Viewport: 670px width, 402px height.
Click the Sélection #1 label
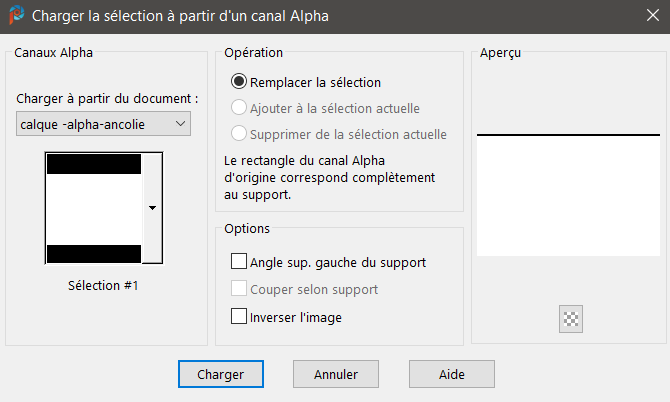pos(103,285)
